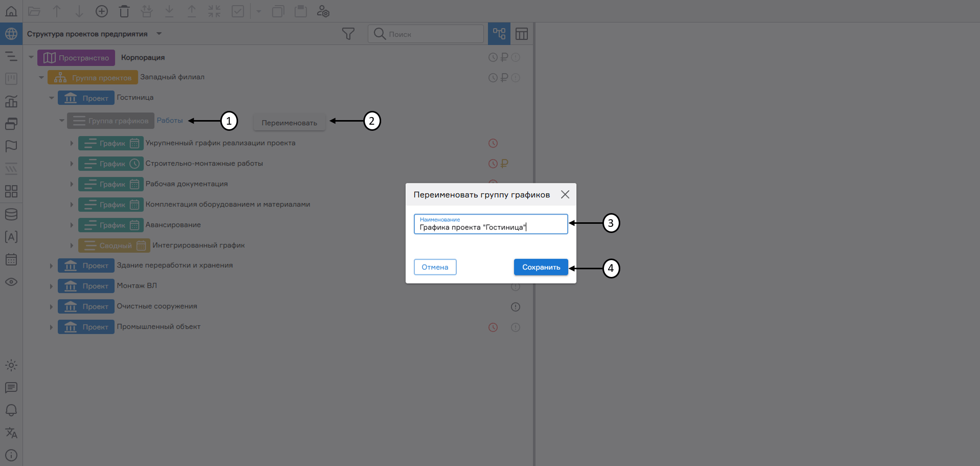Screen dimensions: 980x466
Task: Collapse the 'Гостиница' project node
Action: [x=52, y=98]
